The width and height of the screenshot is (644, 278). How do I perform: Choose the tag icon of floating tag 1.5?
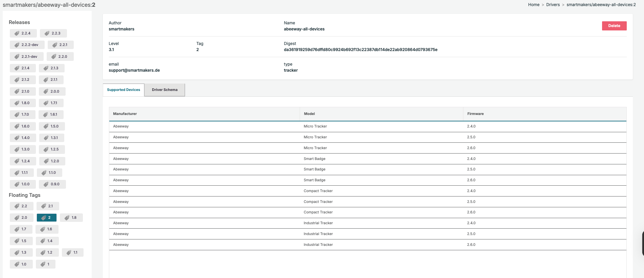coord(17,241)
